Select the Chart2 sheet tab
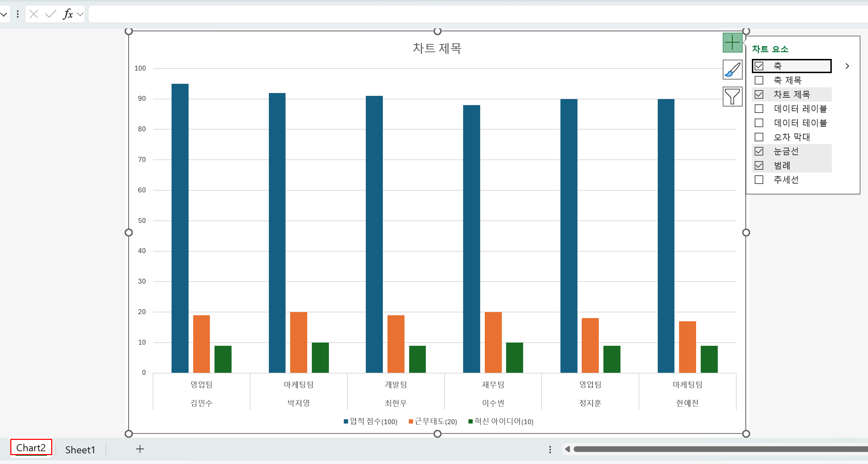Viewport: 868px width, 464px height. pos(31,448)
